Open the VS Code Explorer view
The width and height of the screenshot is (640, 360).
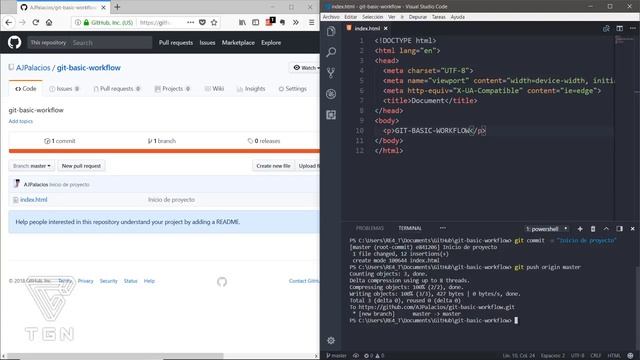[331, 31]
